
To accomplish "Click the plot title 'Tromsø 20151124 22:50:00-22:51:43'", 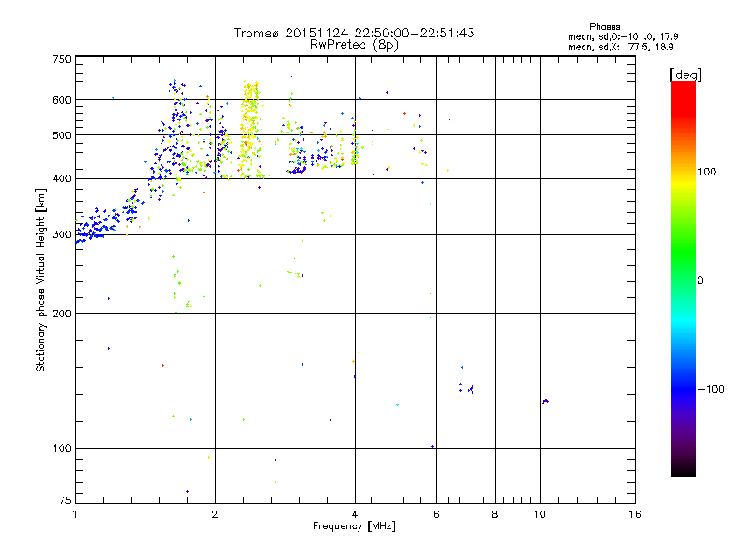I will 354,33.
